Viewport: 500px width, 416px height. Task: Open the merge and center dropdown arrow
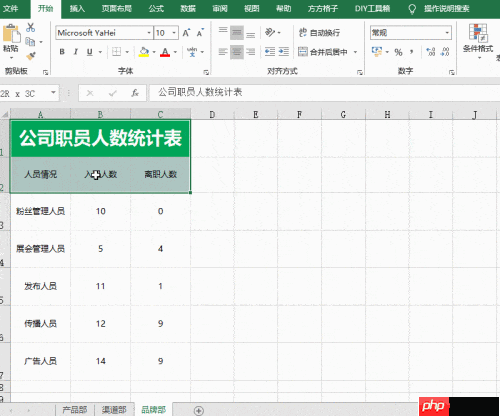click(x=355, y=52)
